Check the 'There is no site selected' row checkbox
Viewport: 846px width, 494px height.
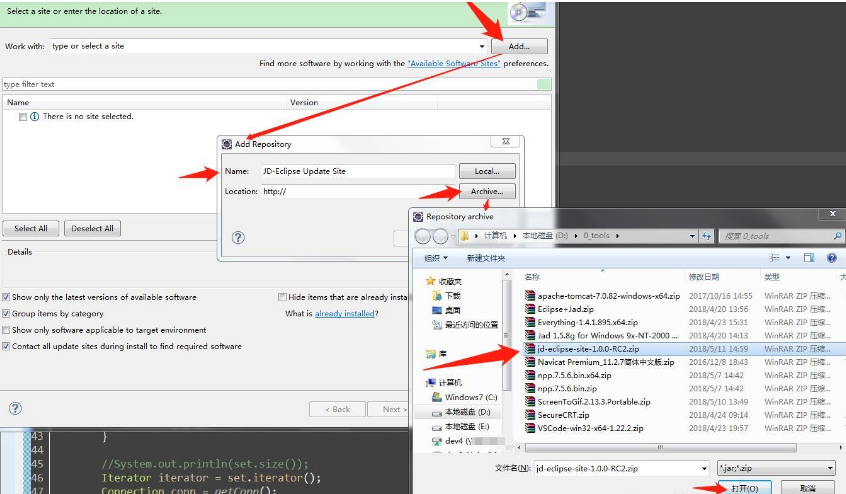(23, 117)
